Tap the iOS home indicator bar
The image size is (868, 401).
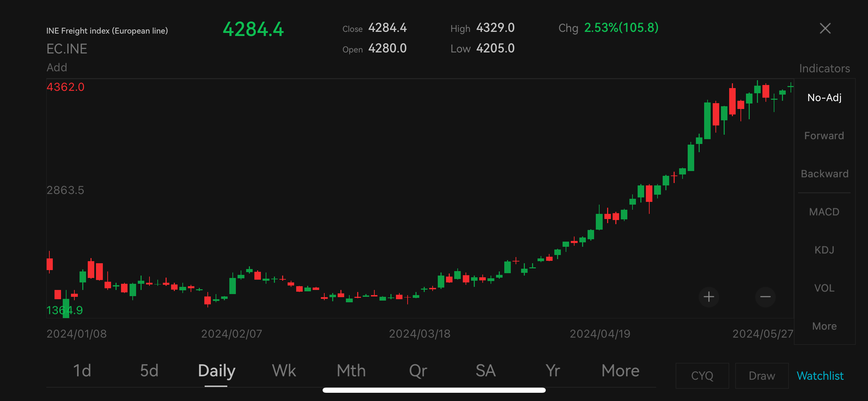(x=434, y=390)
